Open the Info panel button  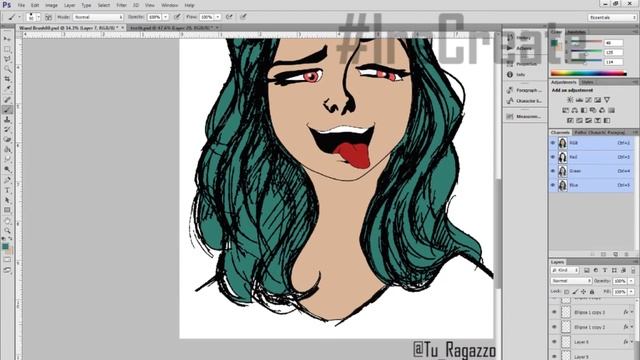[516, 75]
